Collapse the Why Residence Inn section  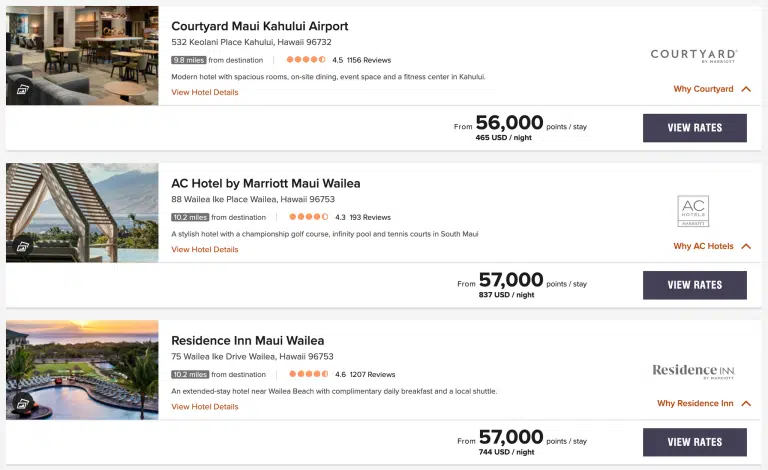746,404
